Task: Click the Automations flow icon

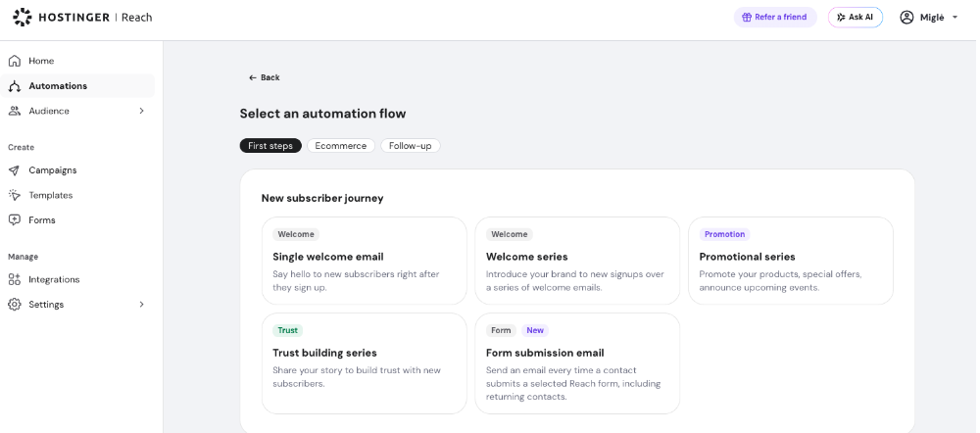Action: tap(15, 86)
